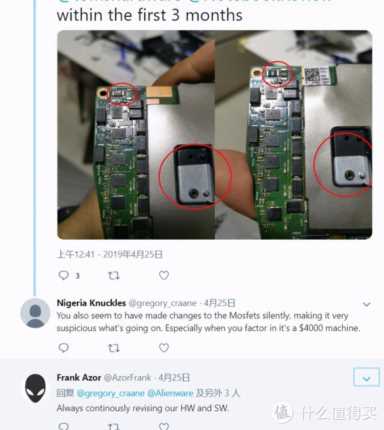Like the main tweet with PCB photos
The height and width of the screenshot is (430, 384).
coord(164,275)
